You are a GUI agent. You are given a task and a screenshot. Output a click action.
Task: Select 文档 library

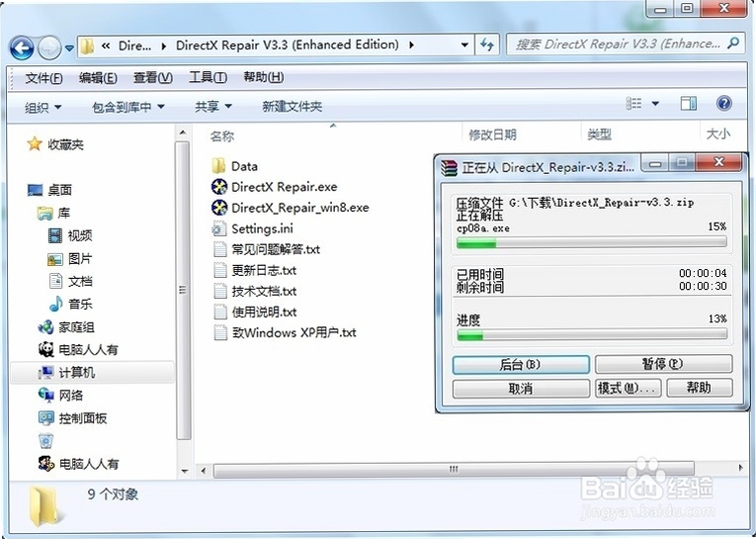click(70, 281)
